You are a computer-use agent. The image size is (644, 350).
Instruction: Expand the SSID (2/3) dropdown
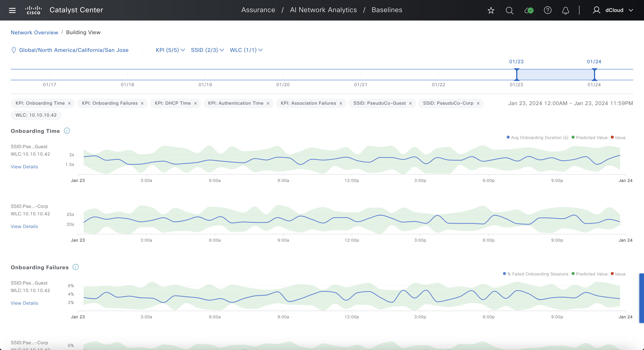coord(207,50)
